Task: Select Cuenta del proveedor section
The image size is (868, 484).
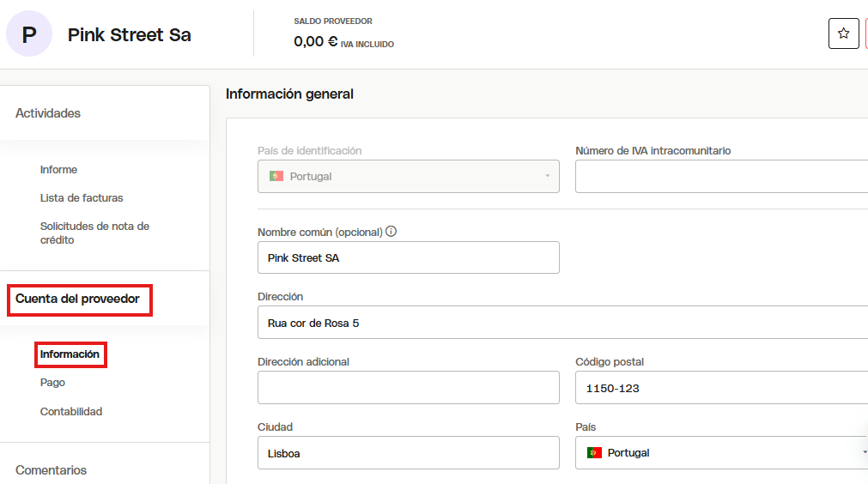Action: click(77, 299)
